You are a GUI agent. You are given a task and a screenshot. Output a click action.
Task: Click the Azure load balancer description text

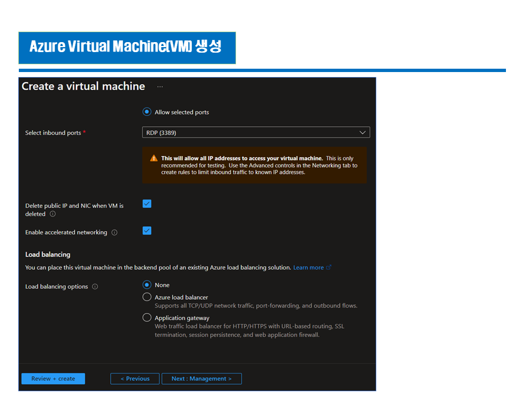256,306
